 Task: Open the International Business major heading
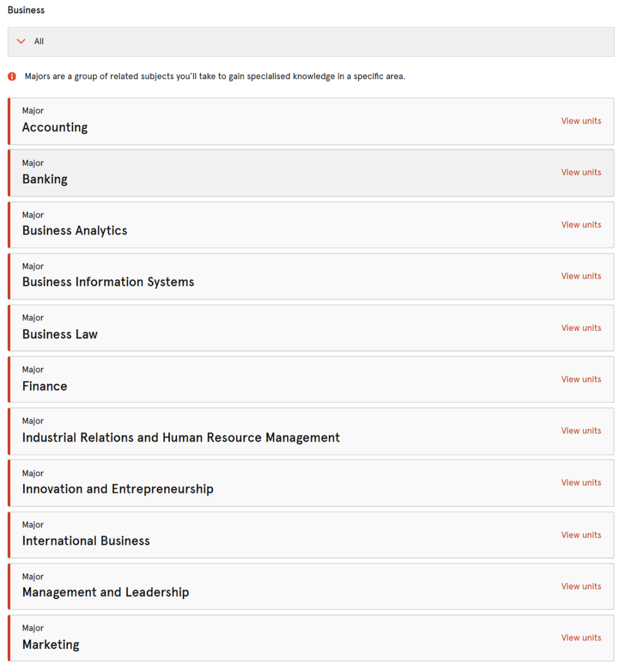(86, 541)
